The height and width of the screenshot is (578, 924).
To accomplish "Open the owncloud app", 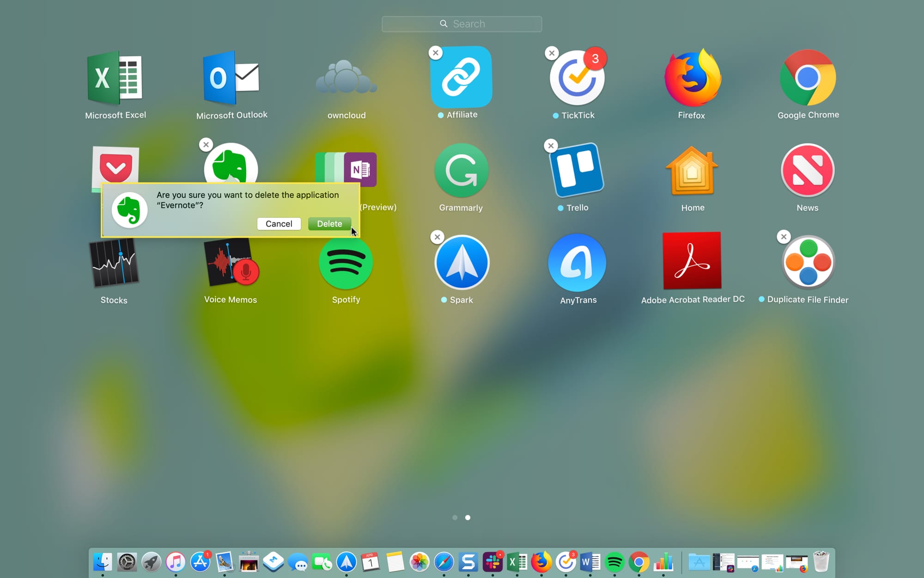I will (x=346, y=79).
